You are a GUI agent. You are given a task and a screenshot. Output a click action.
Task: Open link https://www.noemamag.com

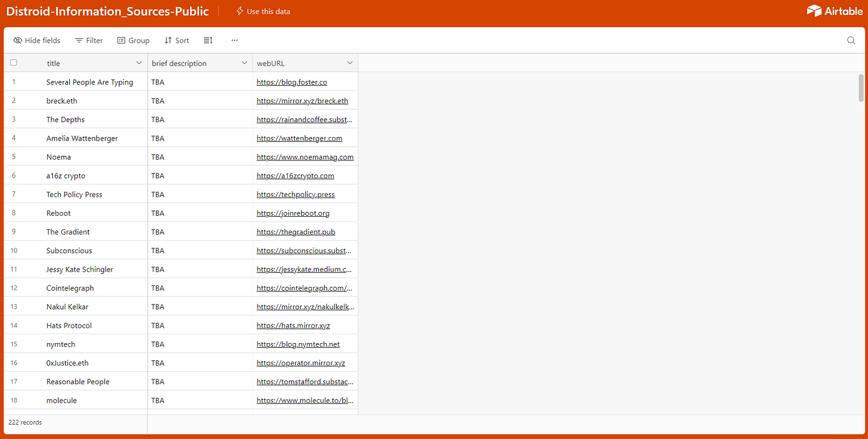click(x=305, y=157)
